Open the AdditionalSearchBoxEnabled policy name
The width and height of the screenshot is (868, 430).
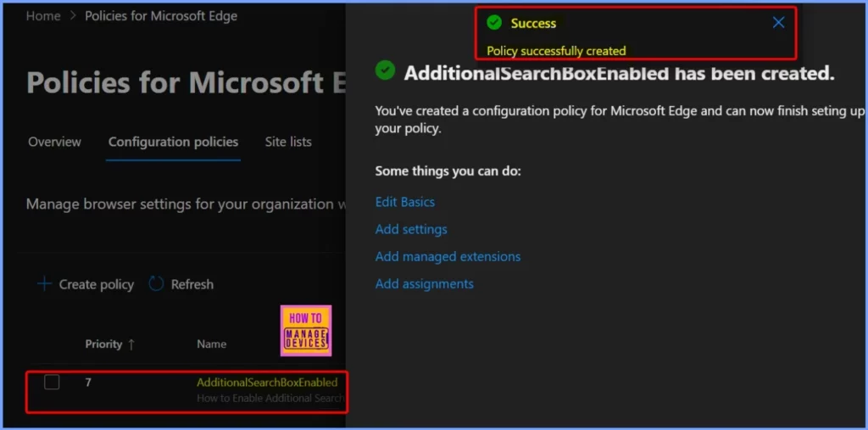point(267,383)
